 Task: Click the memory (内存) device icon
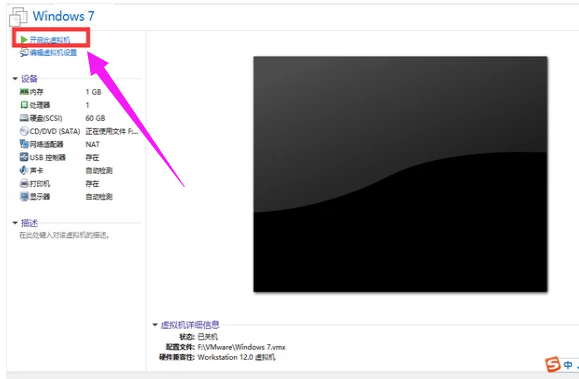[x=24, y=92]
